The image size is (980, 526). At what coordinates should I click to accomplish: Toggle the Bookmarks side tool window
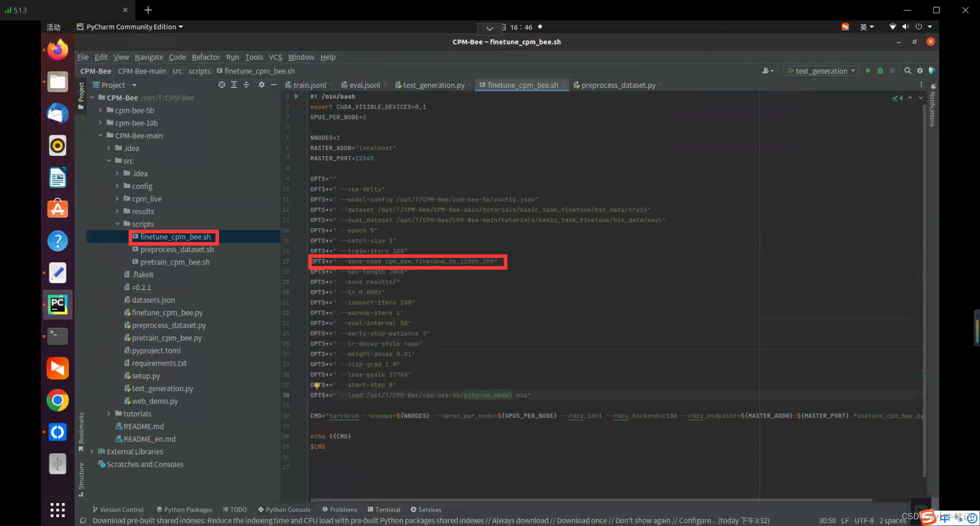coord(81,432)
